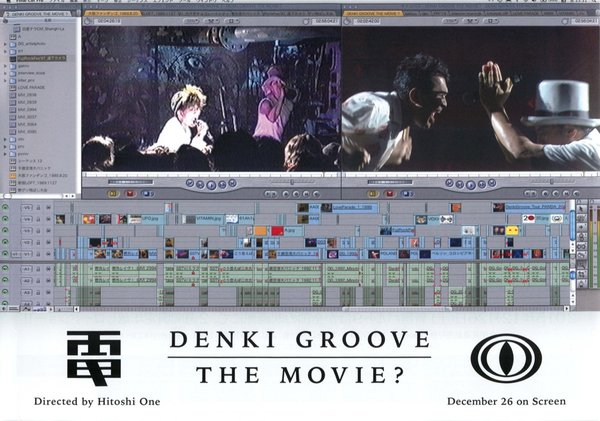
Task: Click the rightmost mark button in left viewer
Action: point(316,194)
